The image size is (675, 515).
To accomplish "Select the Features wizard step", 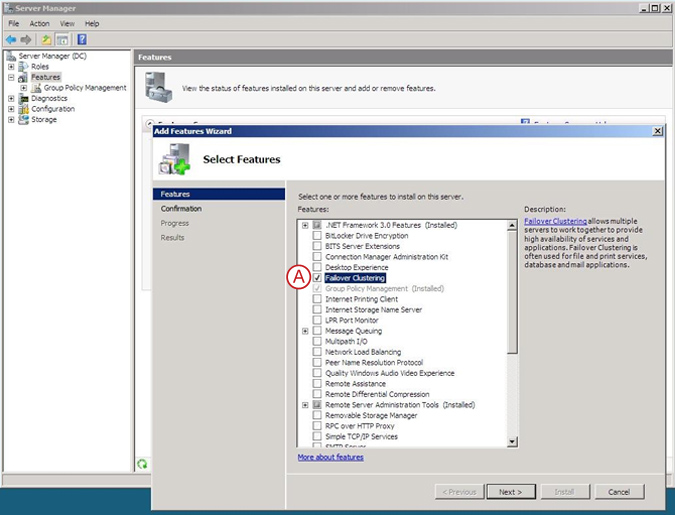I will coord(219,194).
